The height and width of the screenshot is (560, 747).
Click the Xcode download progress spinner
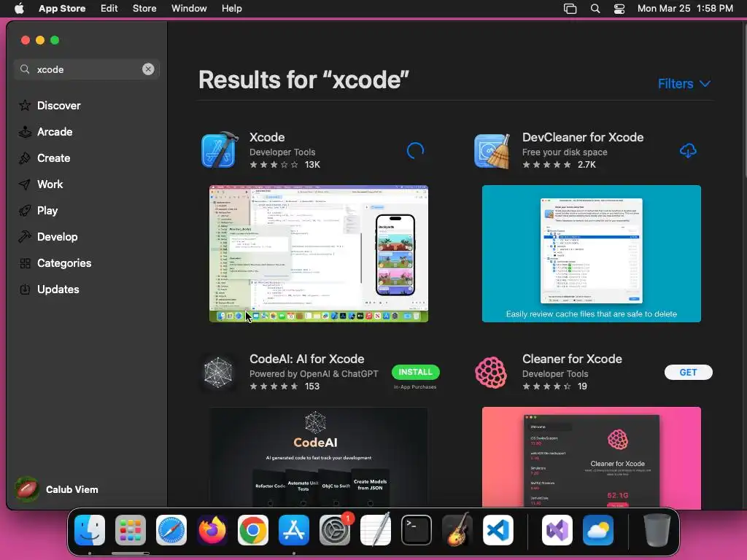(415, 151)
